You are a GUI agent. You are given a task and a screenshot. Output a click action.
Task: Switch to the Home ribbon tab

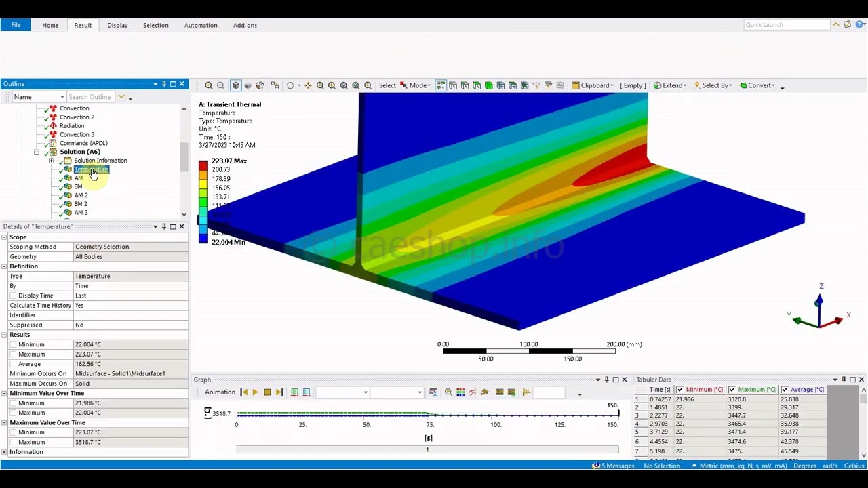coord(50,25)
